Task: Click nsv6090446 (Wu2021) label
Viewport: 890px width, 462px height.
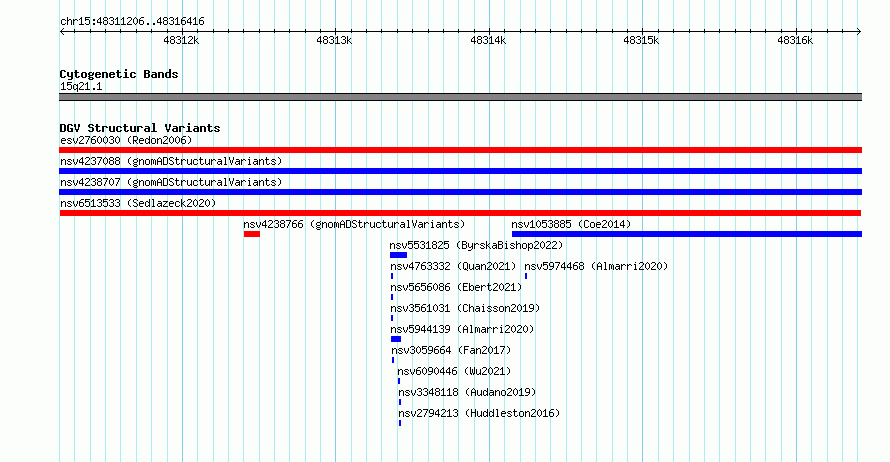Action: click(454, 371)
